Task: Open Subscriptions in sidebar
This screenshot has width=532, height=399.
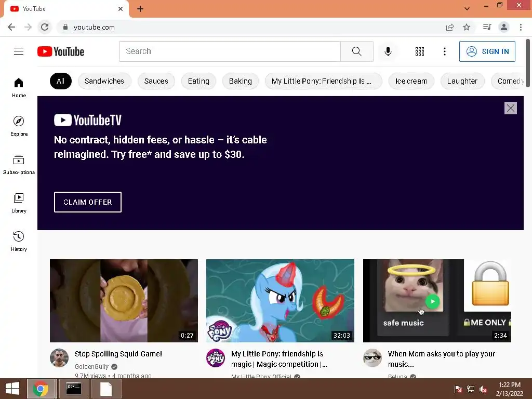Action: click(x=19, y=165)
